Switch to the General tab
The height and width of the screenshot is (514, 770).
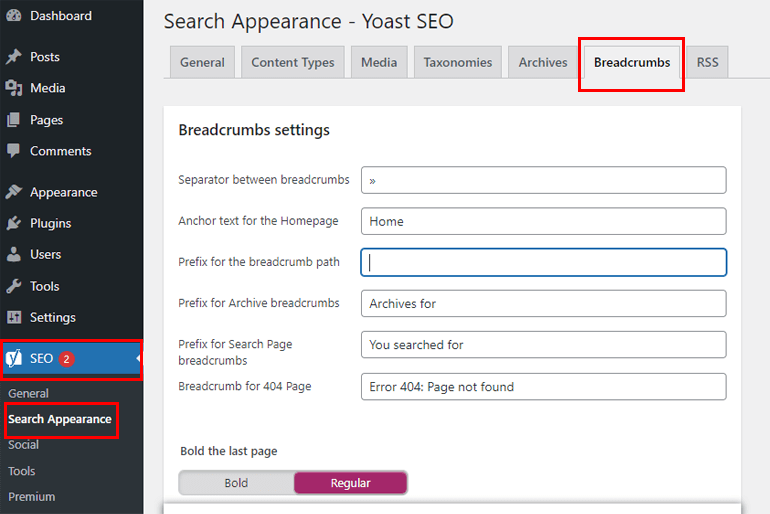point(202,62)
